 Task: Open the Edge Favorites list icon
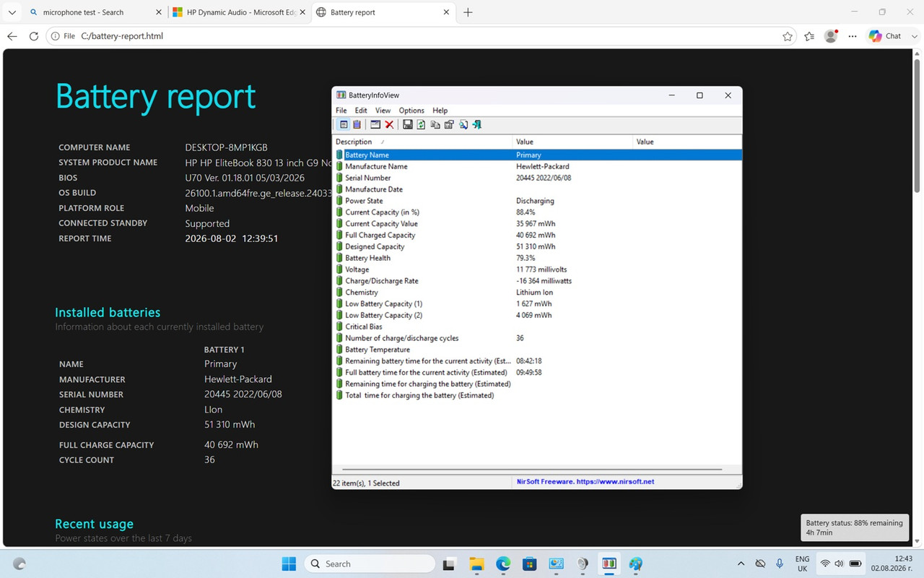pos(809,36)
